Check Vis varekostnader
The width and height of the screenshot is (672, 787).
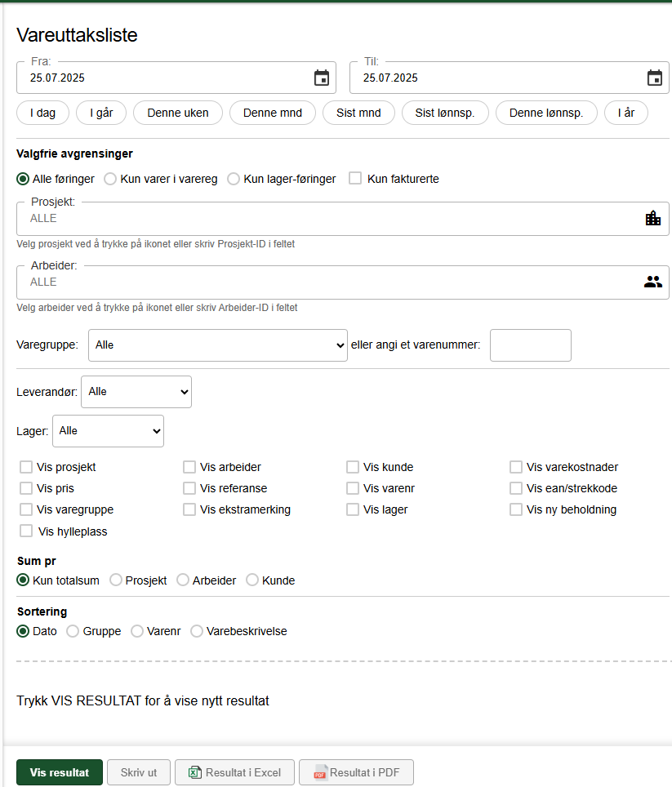[x=516, y=467]
